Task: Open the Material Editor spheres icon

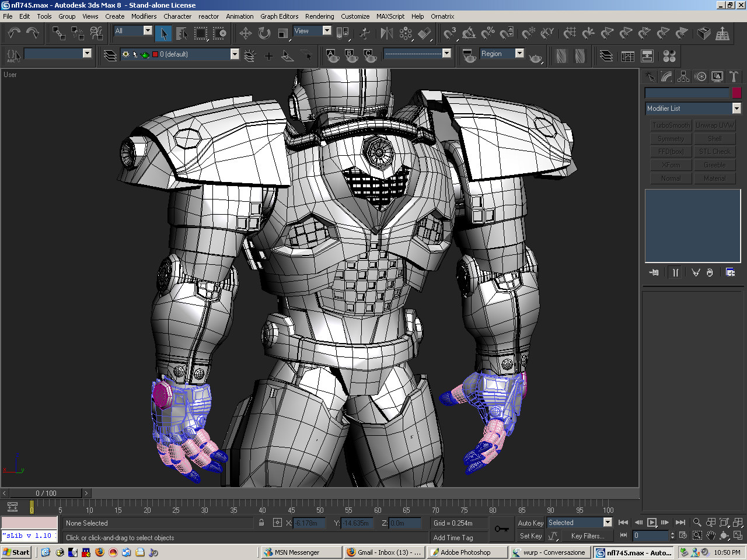Action: [x=669, y=56]
